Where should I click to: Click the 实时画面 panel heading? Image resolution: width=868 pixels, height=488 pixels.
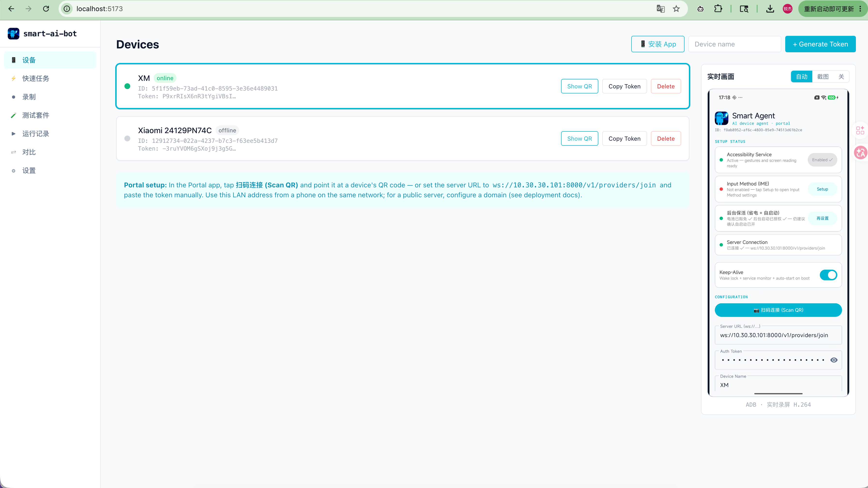721,76
